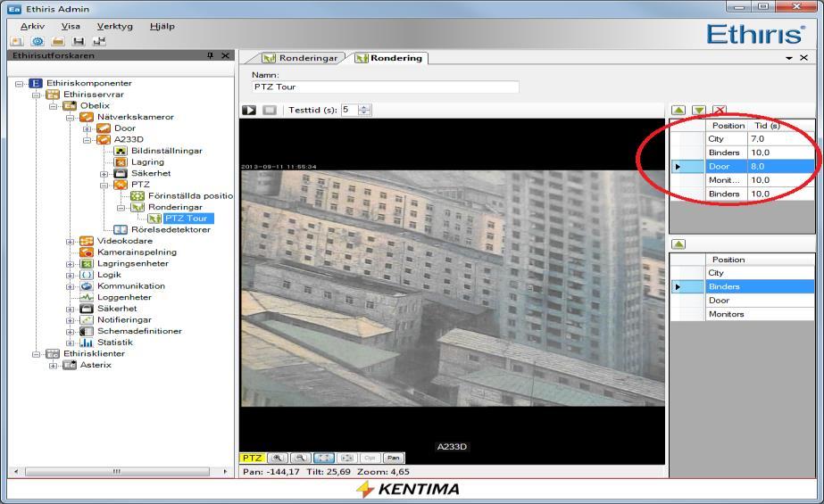Click the save all toolbar icon
Viewport: 824px width, 504px height.
[99, 41]
